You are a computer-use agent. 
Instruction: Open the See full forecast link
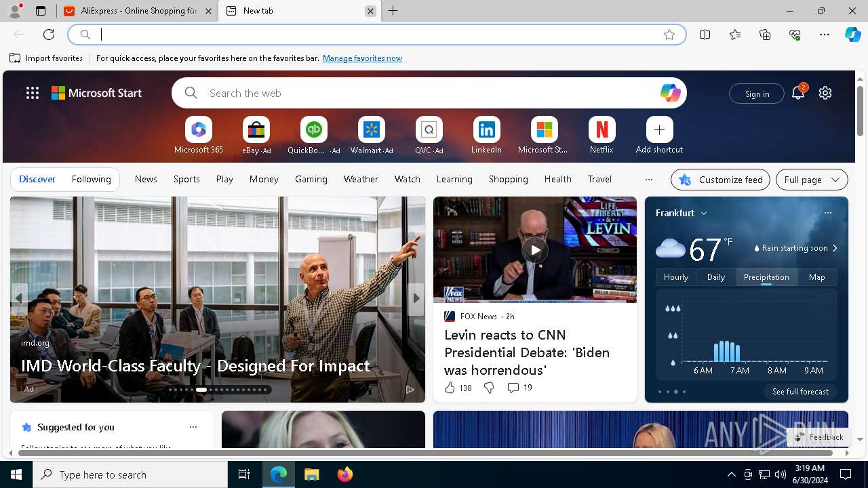pyautogui.click(x=800, y=392)
